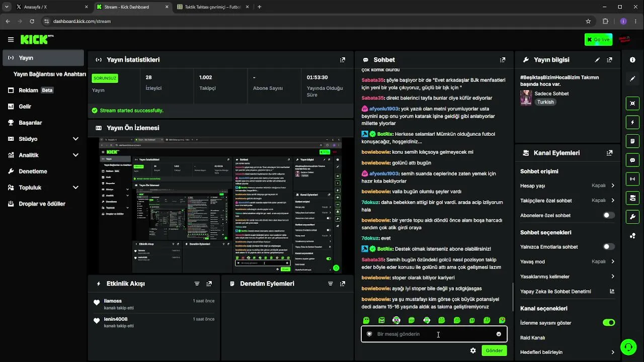Open Hedefleri belirleyin settings
This screenshot has width=644, height=362.
[x=568, y=352]
